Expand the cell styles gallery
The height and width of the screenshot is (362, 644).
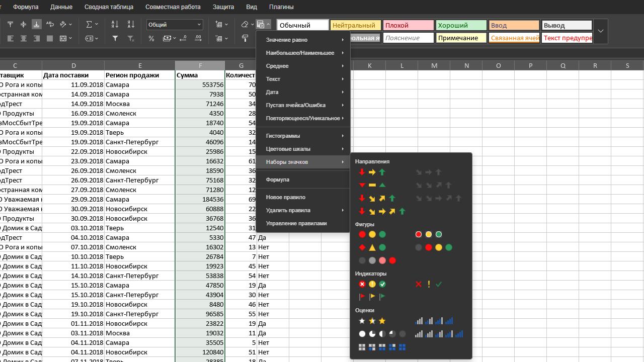(x=600, y=31)
